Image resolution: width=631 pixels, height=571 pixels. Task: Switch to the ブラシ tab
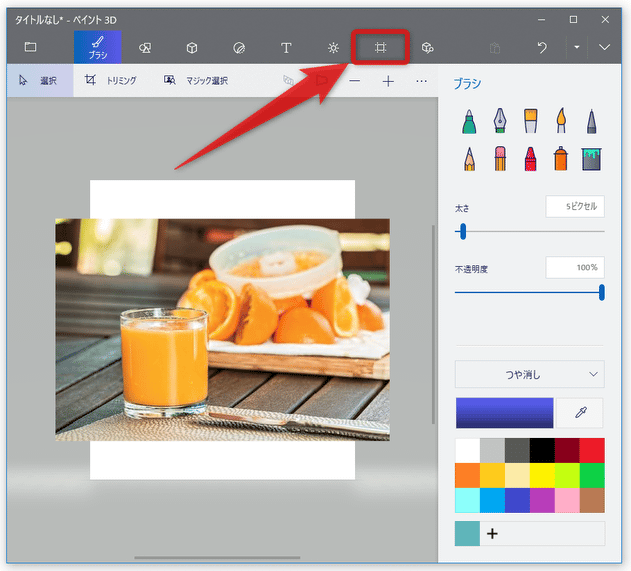pos(98,47)
